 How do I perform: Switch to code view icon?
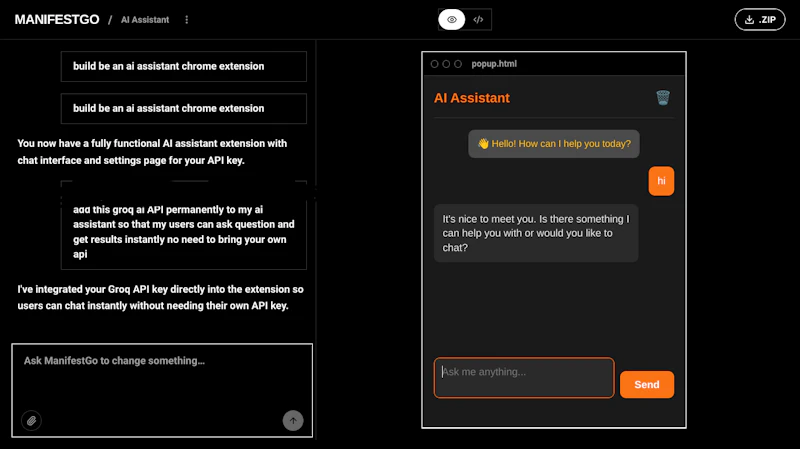pyautogui.click(x=478, y=19)
